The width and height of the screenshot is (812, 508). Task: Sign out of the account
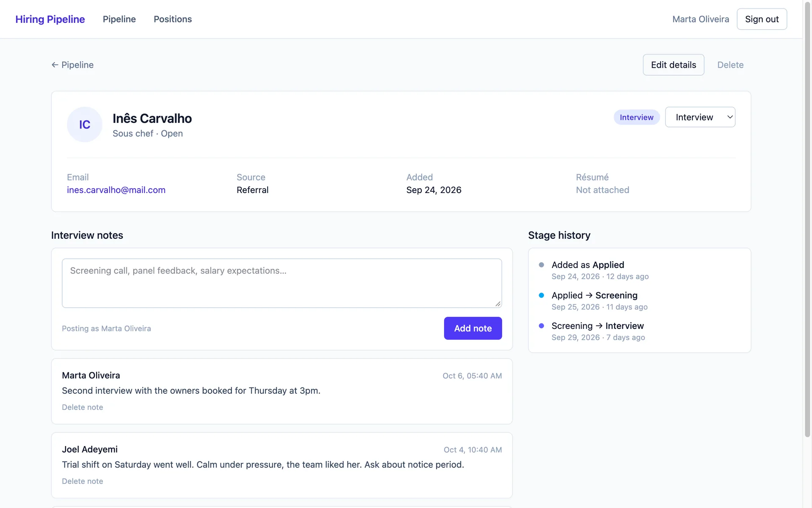762,19
